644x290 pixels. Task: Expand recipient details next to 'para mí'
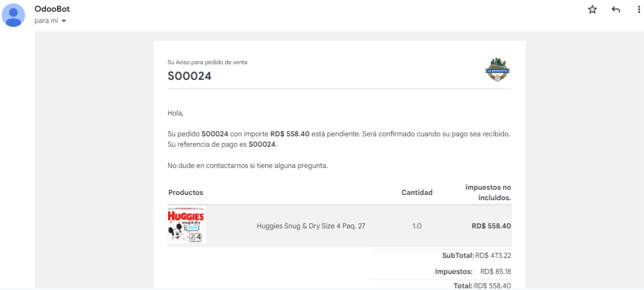coord(64,21)
